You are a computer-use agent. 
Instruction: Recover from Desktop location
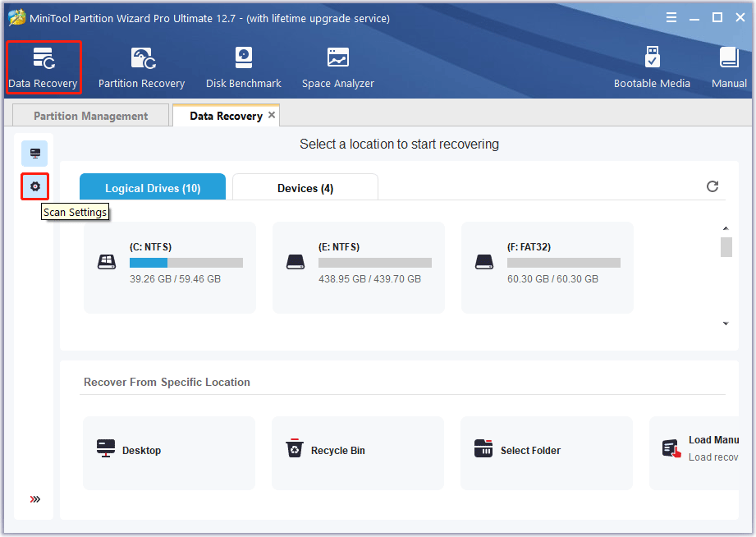pyautogui.click(x=169, y=453)
